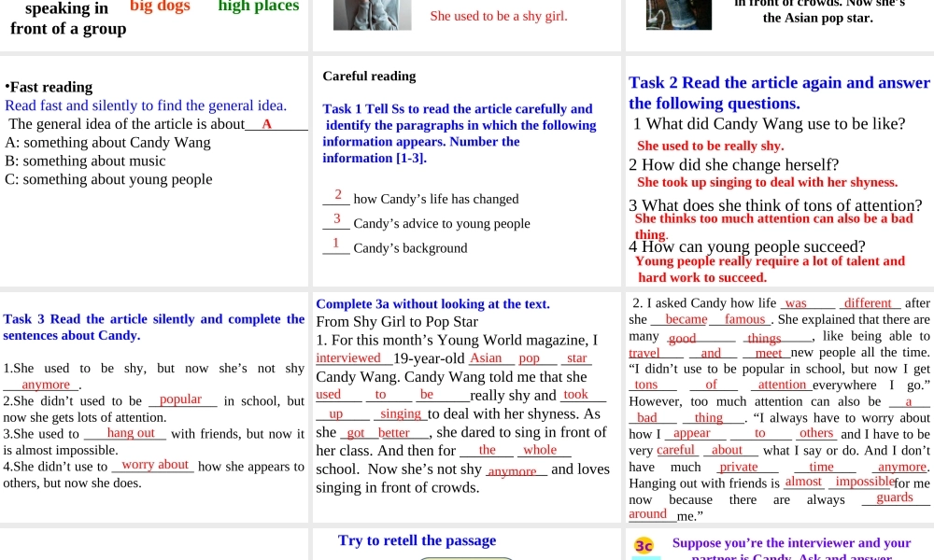Viewport: 934px width, 560px height.
Task: Click the blank numbered 2 for life changed
Action: [x=336, y=196]
